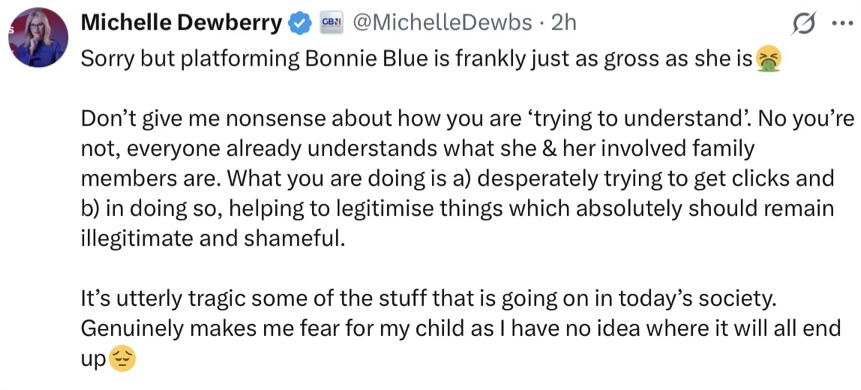Click the opening line starting 'Sorry but platforming'
This screenshot has height=390, width=861.
418,60
